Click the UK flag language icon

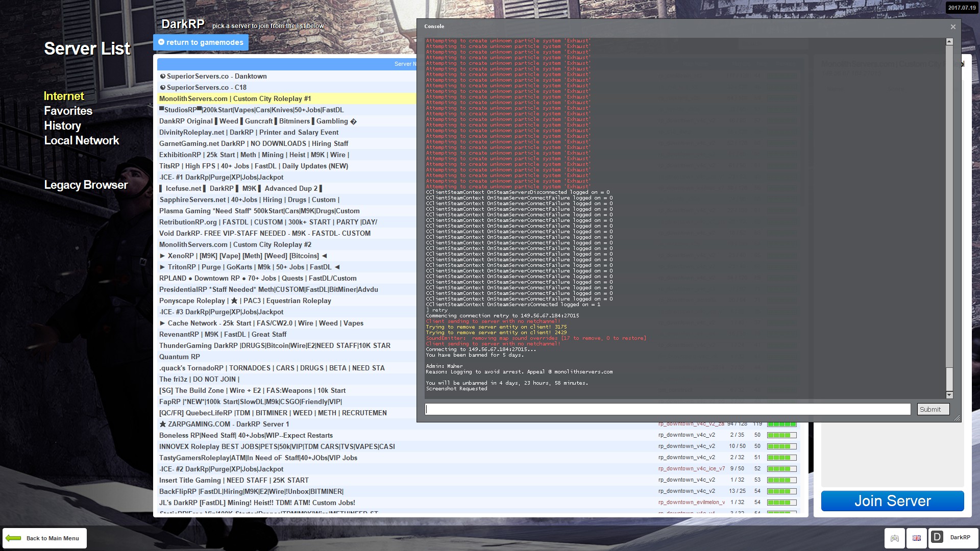[x=917, y=538]
